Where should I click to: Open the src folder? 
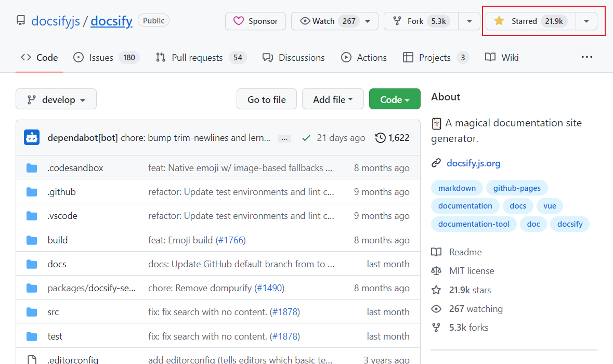click(53, 311)
